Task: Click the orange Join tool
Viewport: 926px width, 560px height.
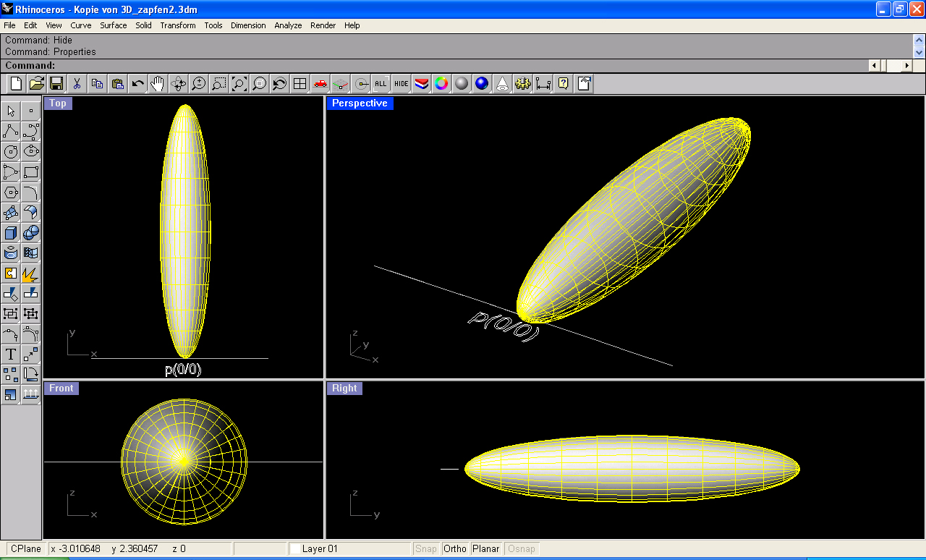Action: pos(11,273)
